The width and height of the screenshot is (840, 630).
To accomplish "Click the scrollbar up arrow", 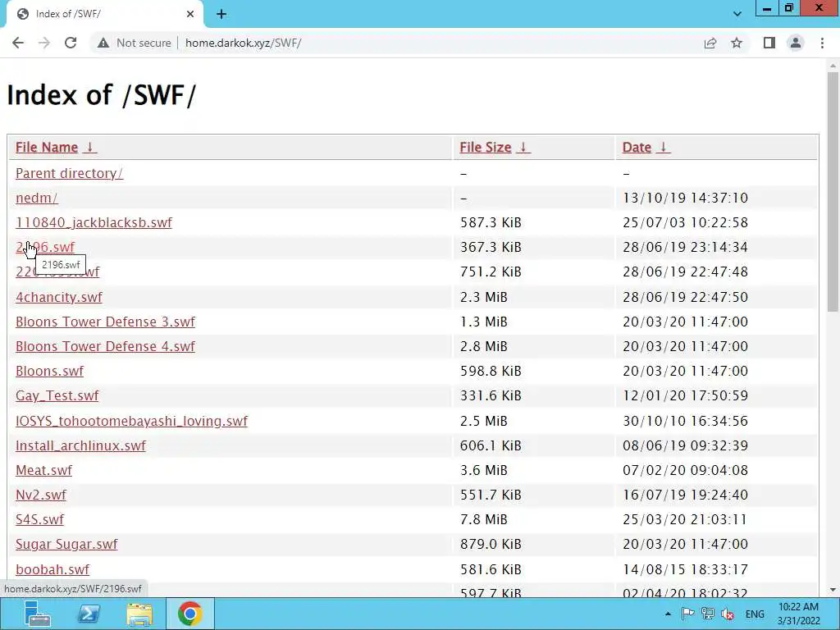I will (x=833, y=66).
